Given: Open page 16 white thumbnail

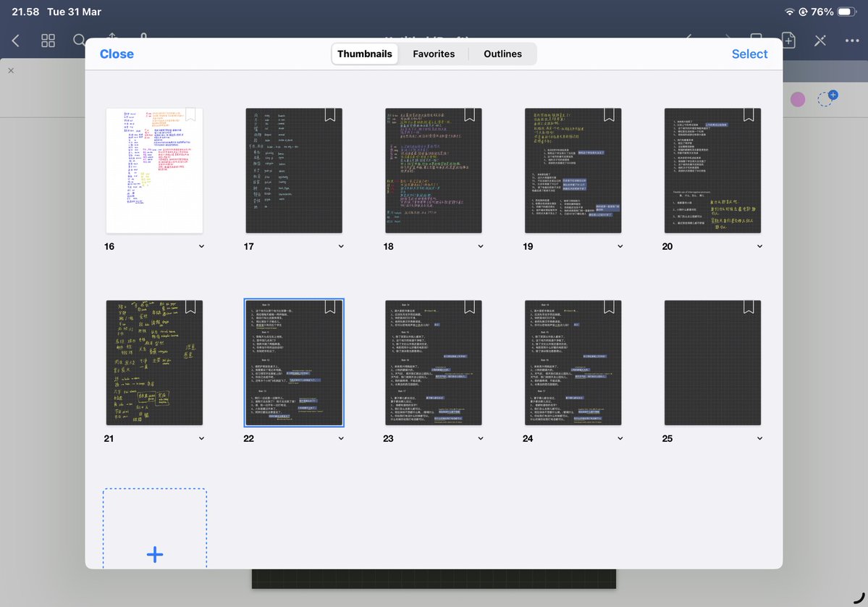Looking at the screenshot, I should pyautogui.click(x=154, y=170).
